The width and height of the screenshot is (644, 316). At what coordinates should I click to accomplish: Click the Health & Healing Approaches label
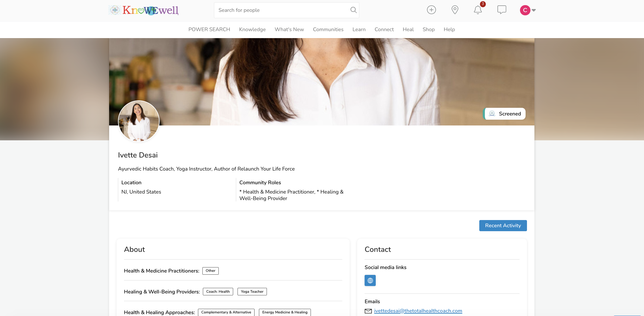click(x=159, y=313)
